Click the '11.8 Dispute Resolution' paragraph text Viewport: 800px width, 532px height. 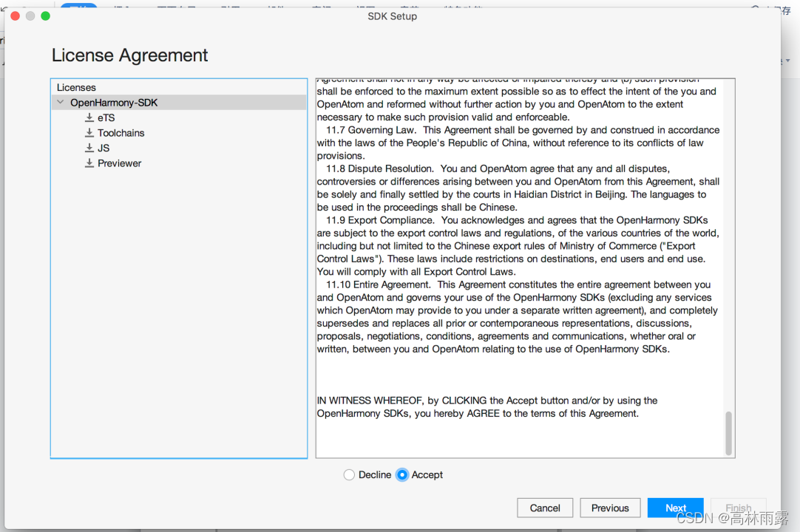518,188
